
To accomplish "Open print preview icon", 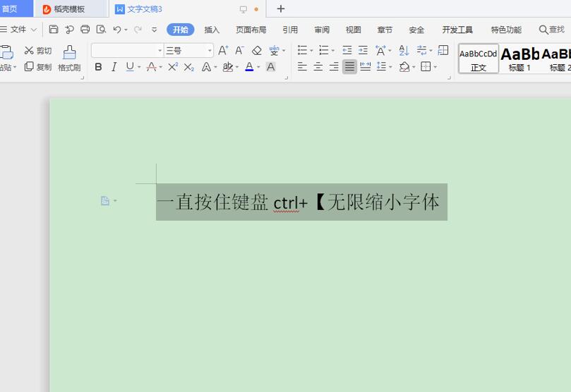I will click(101, 30).
